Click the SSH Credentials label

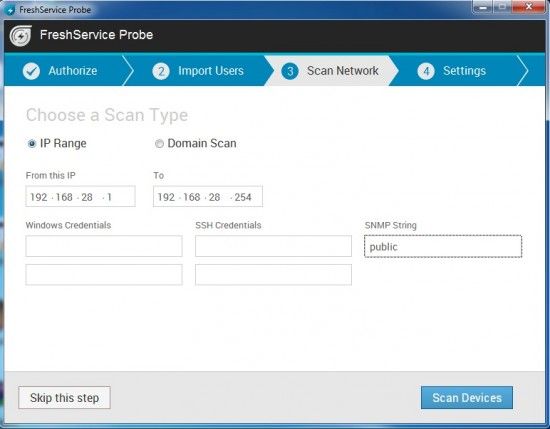tap(228, 225)
